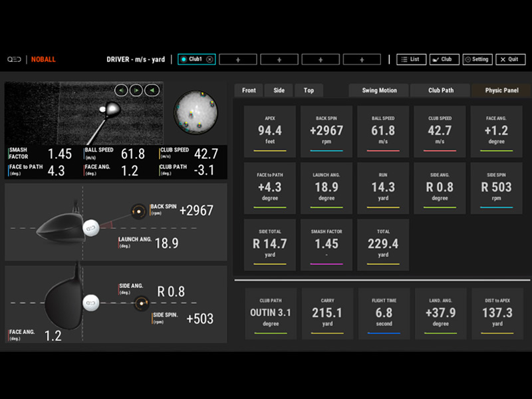
Task: Select the Physic Panel tab
Action: (x=501, y=90)
